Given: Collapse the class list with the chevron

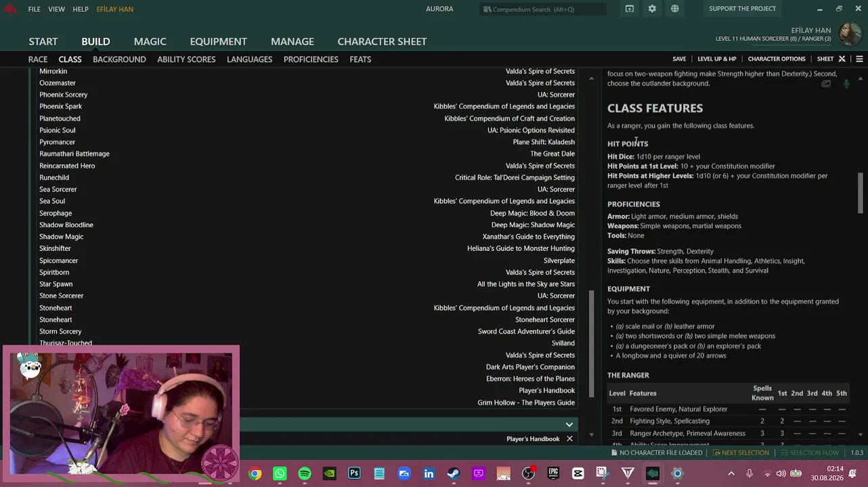Looking at the screenshot, I should point(569,425).
